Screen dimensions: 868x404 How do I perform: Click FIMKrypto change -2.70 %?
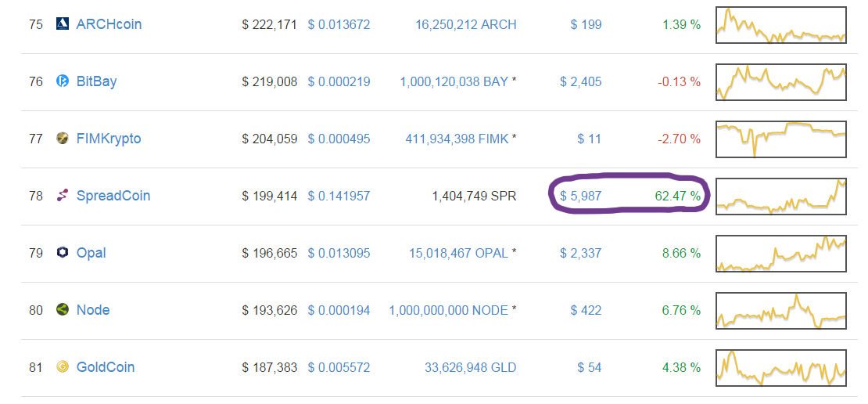coord(680,139)
